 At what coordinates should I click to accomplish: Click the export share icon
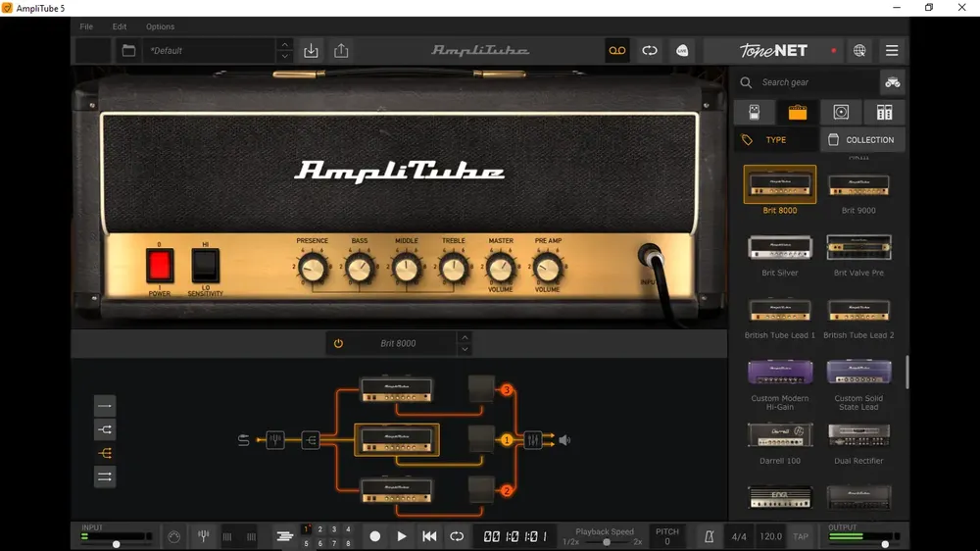(341, 51)
